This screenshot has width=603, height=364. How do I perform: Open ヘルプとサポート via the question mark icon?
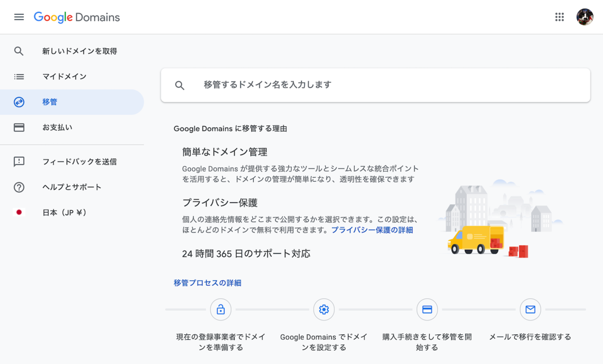click(x=19, y=187)
